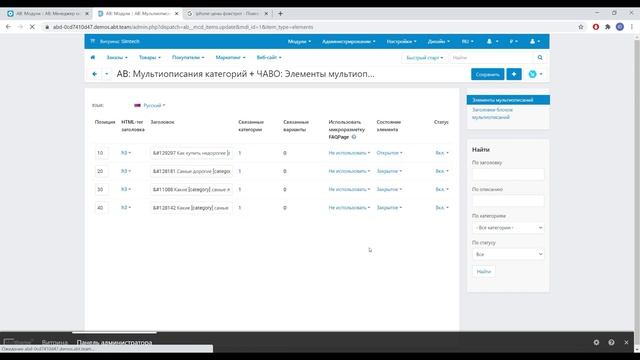
Task: Open the Русский language selector
Action: coord(150,105)
